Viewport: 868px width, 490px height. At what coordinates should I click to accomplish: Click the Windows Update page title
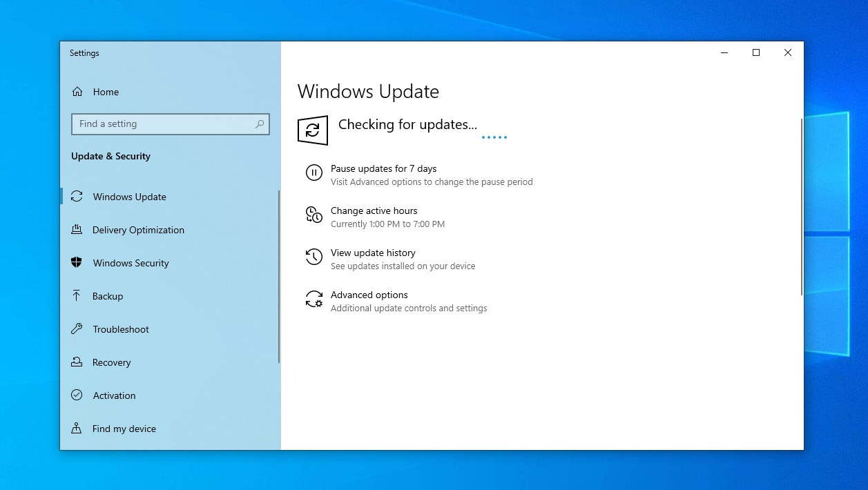point(368,92)
